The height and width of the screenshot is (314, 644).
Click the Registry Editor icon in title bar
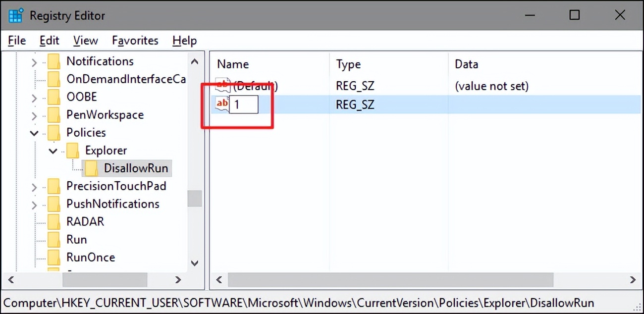pyautogui.click(x=15, y=15)
